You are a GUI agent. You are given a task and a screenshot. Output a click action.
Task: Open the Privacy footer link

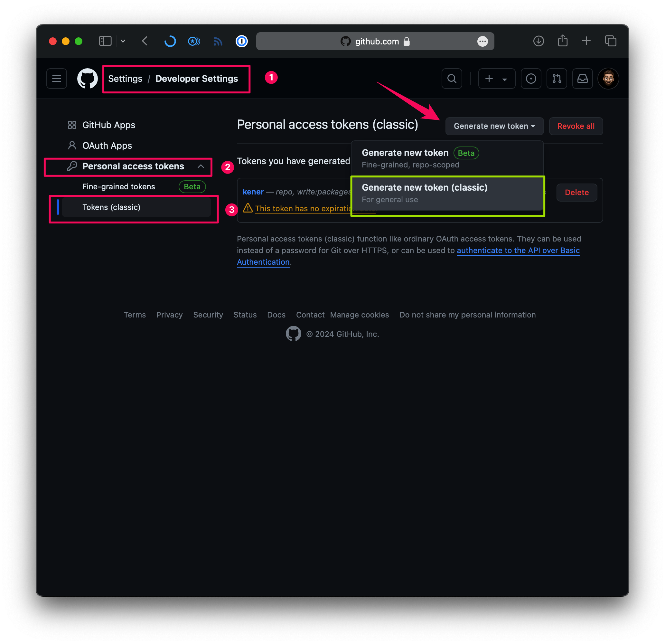coord(169,315)
